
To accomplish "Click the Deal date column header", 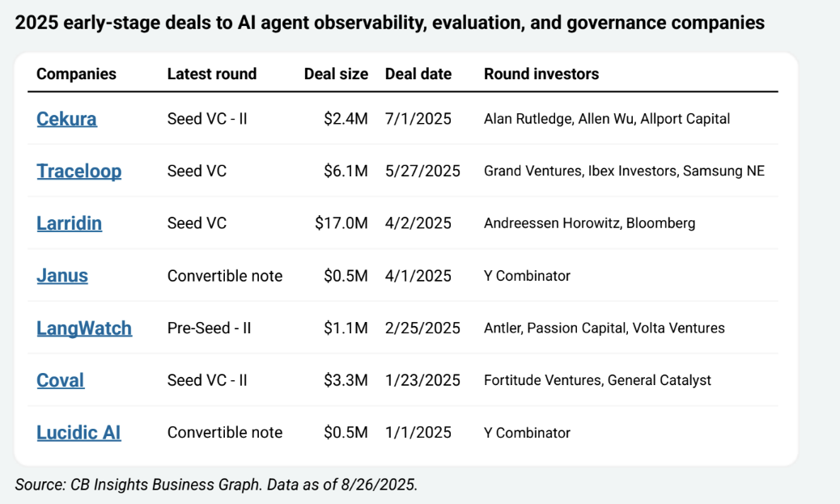I will 418,74.
